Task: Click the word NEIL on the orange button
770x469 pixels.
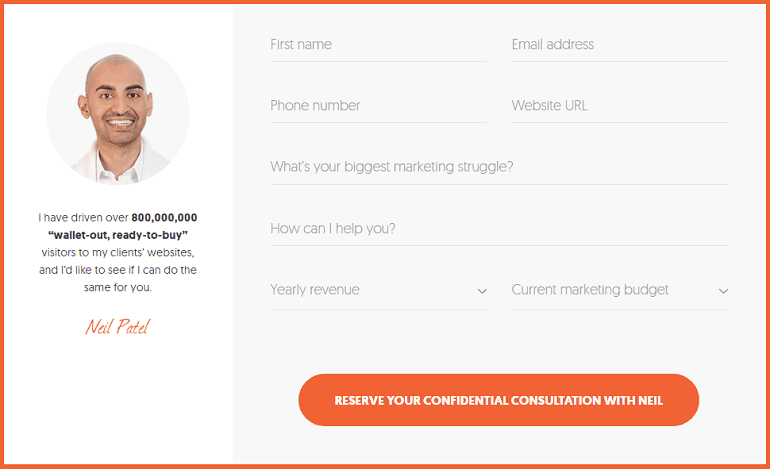Action: pyautogui.click(x=650, y=401)
